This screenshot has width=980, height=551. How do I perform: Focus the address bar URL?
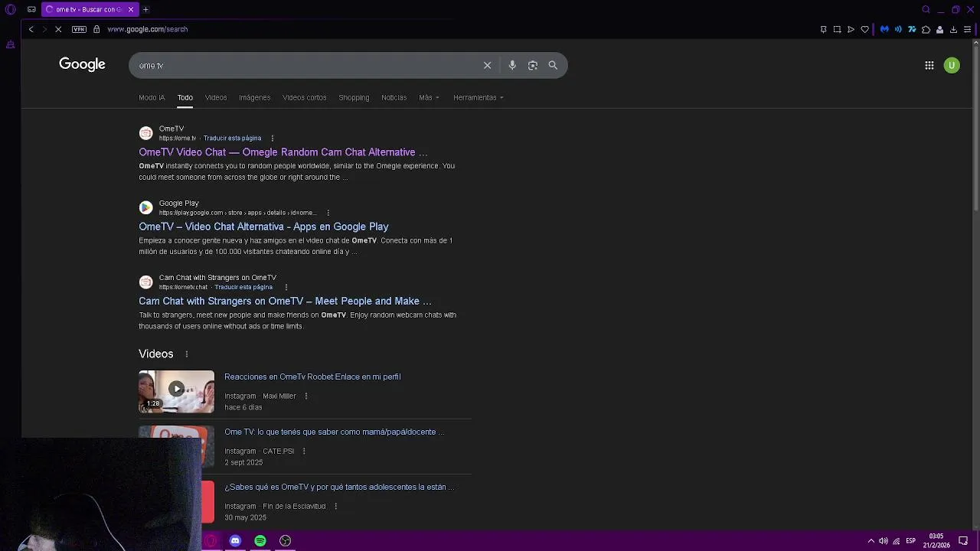click(148, 29)
